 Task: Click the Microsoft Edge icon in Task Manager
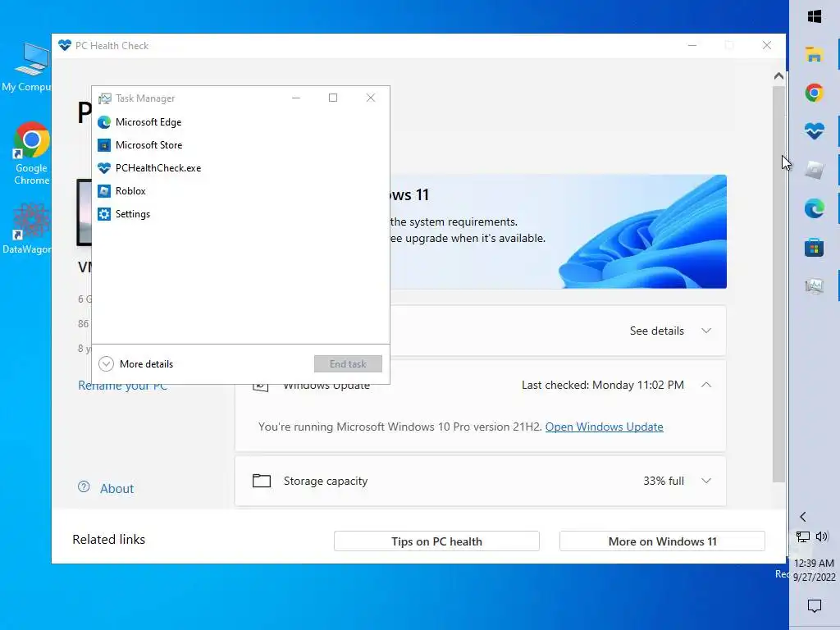click(x=104, y=122)
